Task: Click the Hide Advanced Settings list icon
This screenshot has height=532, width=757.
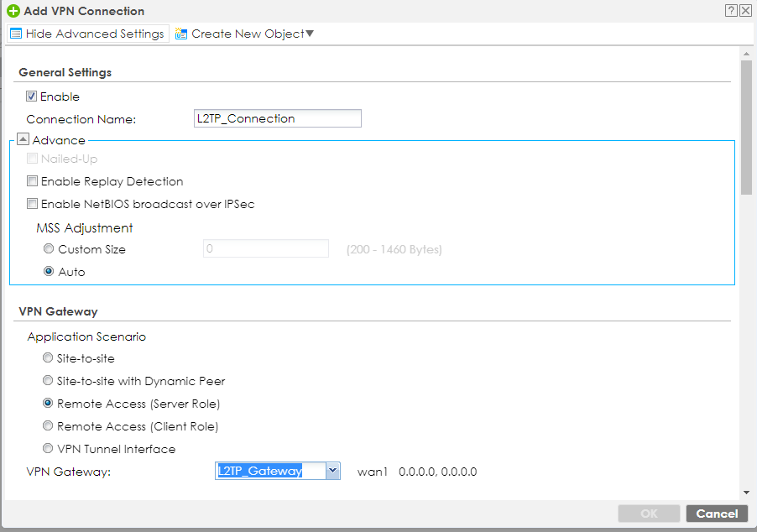Action: 15,34
